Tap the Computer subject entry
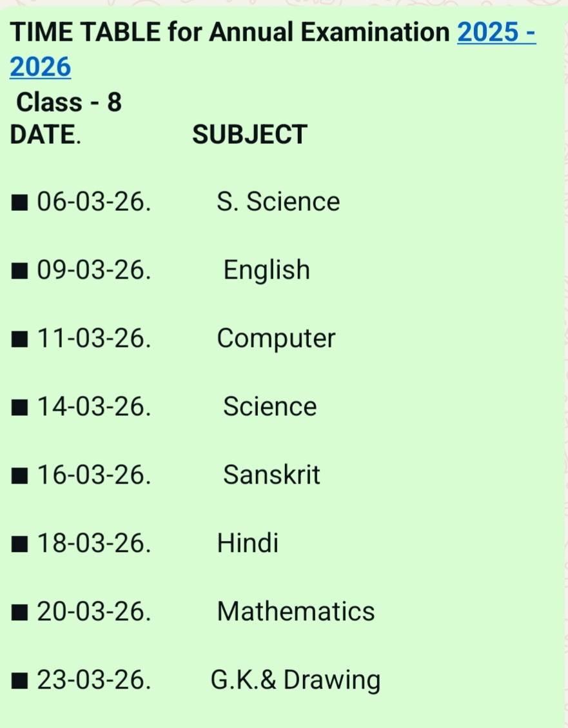This screenshot has height=728, width=568. pos(276,339)
